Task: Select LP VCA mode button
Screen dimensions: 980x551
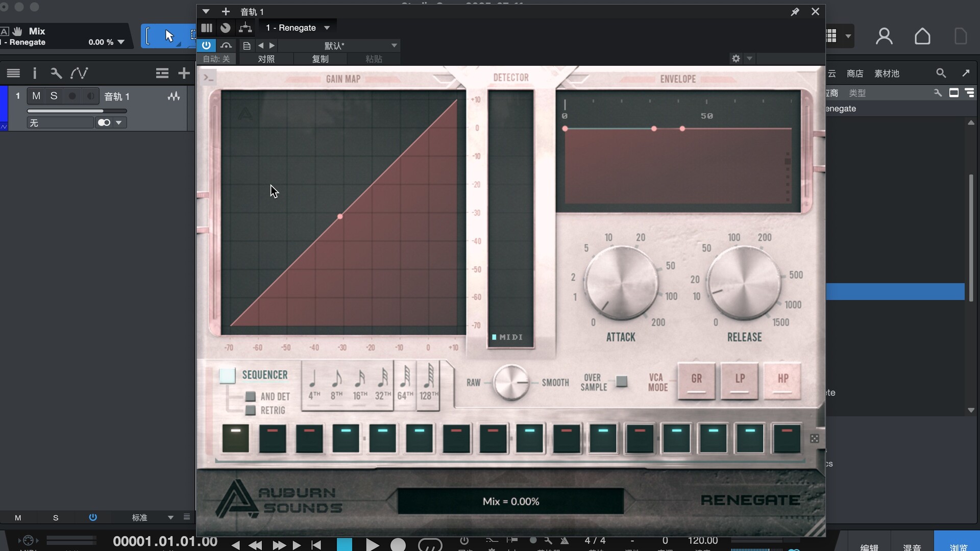Action: point(740,381)
